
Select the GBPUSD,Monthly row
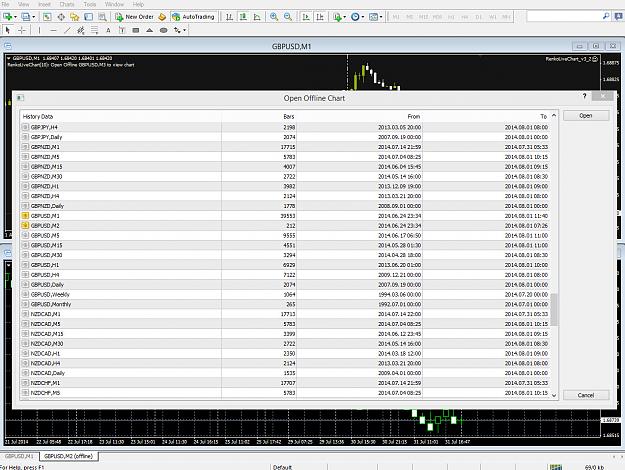(x=285, y=304)
